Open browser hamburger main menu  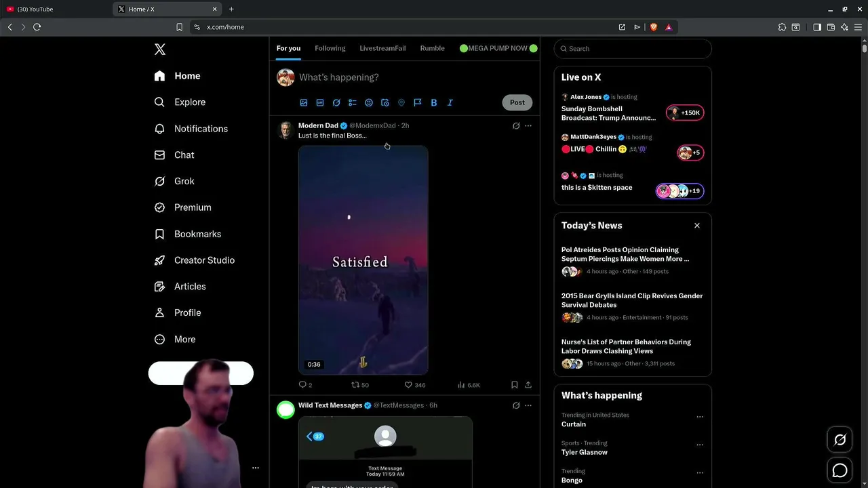coord(858,27)
